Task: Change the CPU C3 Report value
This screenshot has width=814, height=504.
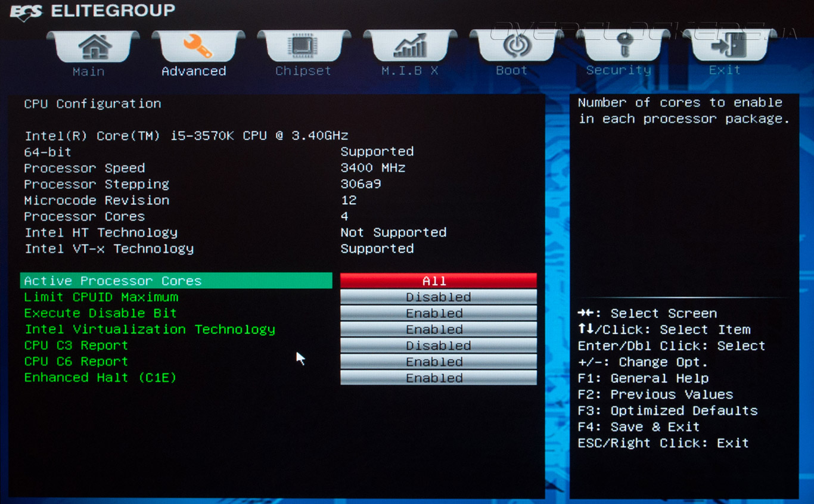Action: (439, 346)
